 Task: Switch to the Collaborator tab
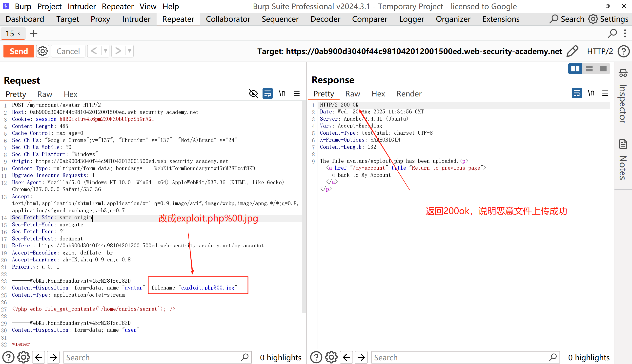pyautogui.click(x=228, y=19)
